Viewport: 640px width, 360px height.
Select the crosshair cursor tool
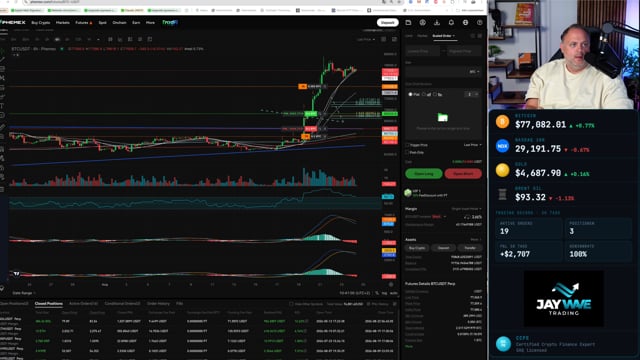click(3, 51)
